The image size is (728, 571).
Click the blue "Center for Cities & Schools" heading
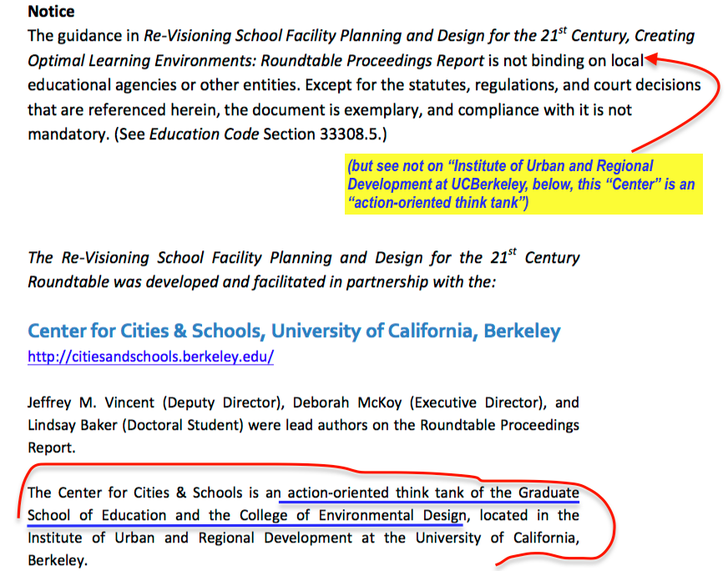[x=146, y=331]
